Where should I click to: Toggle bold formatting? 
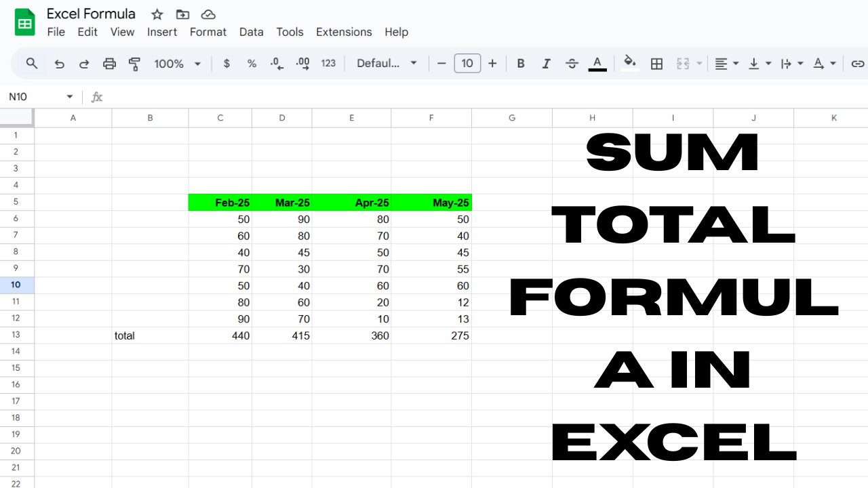click(521, 63)
